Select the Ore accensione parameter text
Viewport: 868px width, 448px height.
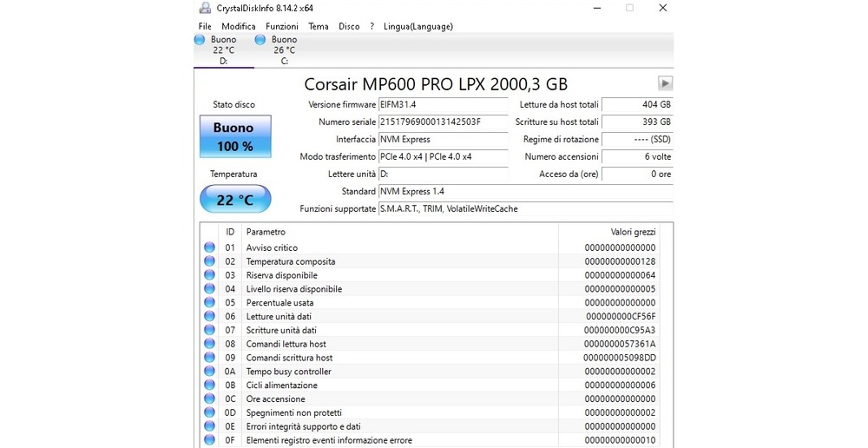pos(276,399)
